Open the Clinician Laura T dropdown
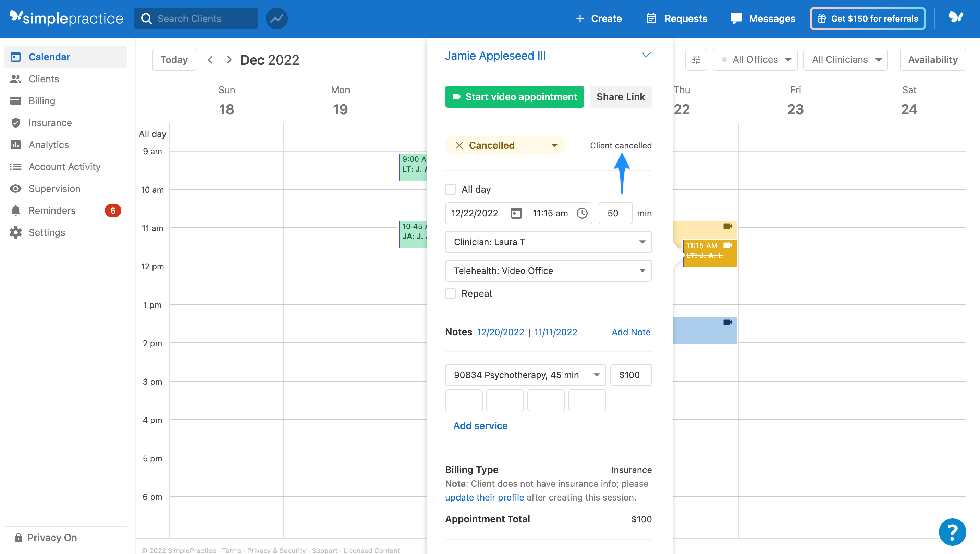Screen dimensions: 980x554 click(x=548, y=242)
